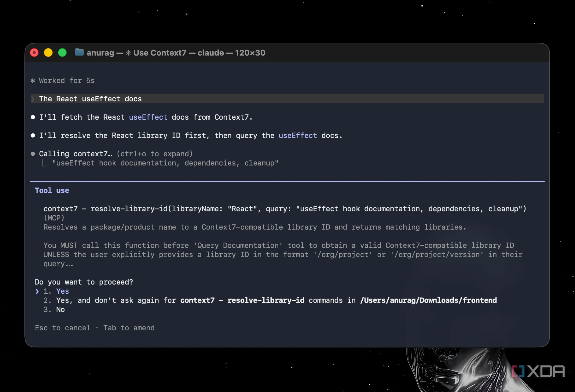Click the truncated query.… line
The image size is (575, 392).
pos(58,264)
